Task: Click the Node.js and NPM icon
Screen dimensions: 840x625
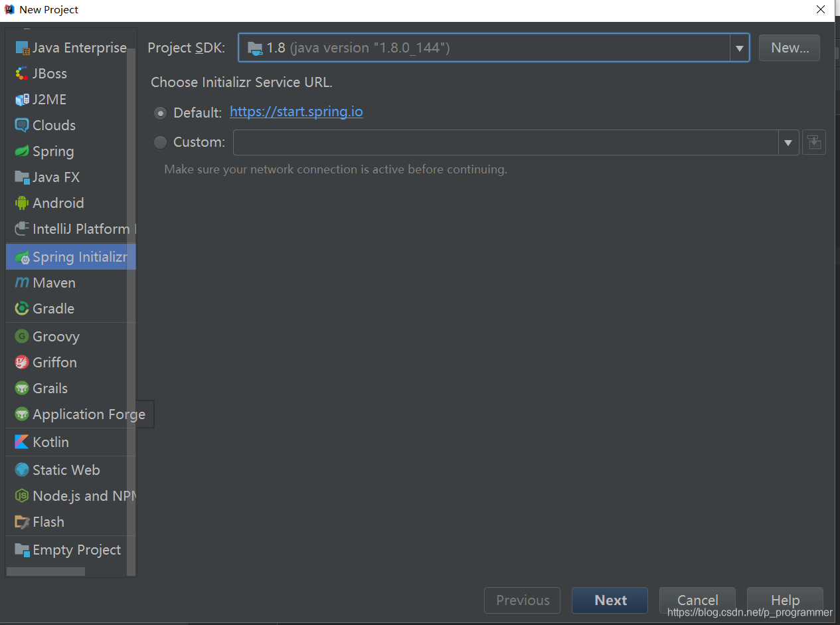Action: (x=22, y=496)
